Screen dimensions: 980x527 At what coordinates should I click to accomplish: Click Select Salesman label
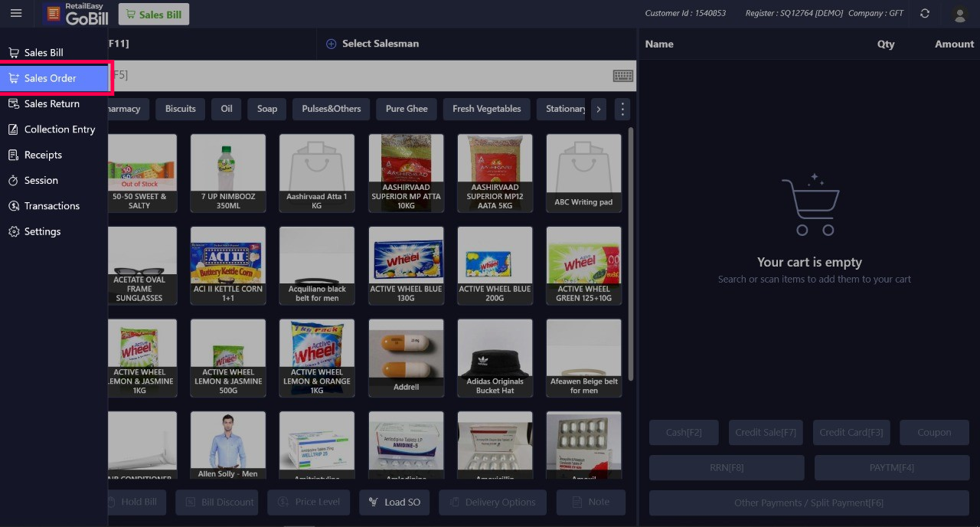pyautogui.click(x=381, y=44)
